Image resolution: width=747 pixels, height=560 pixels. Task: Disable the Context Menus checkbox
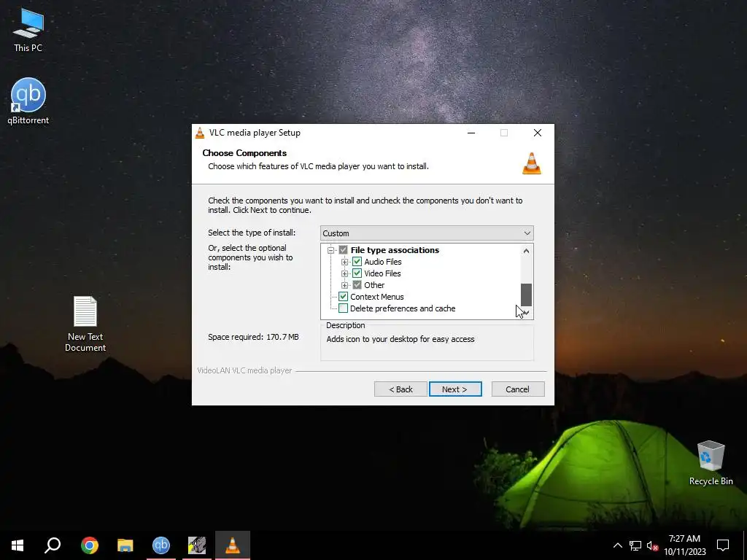pos(343,297)
